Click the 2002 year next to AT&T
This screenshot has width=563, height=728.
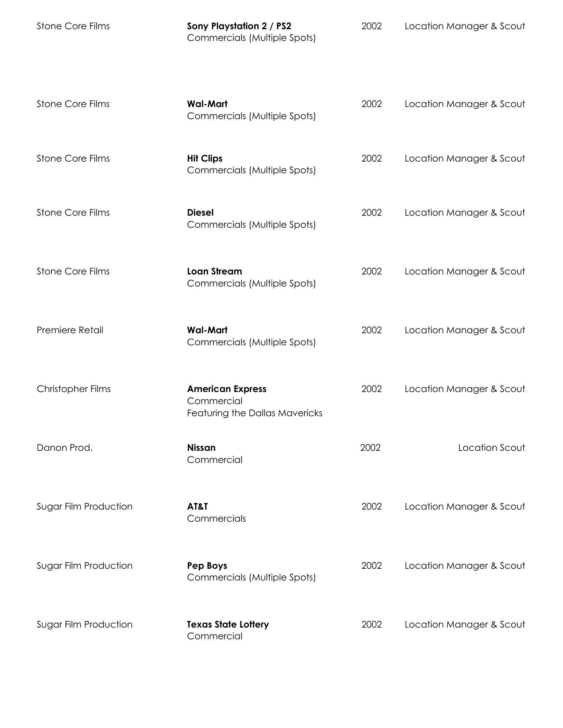click(x=371, y=506)
